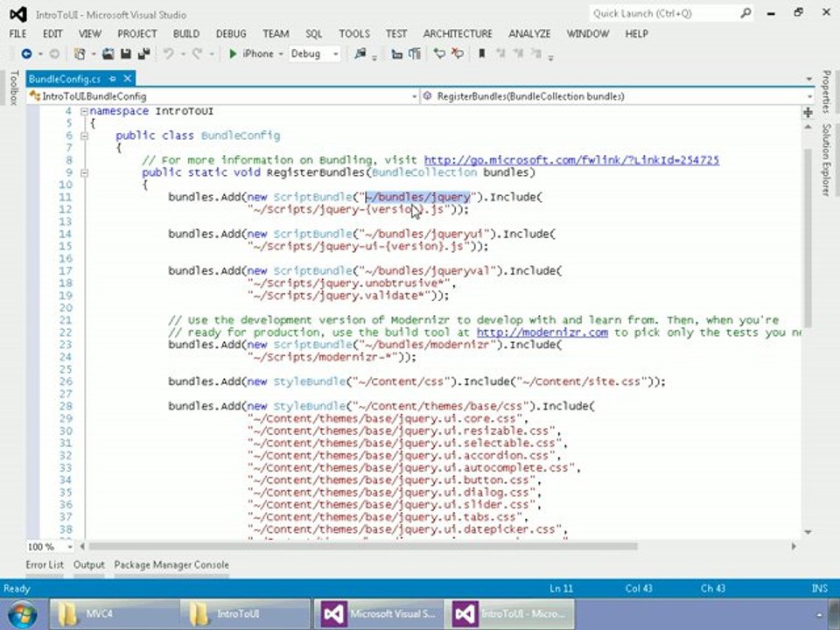The height and width of the screenshot is (630, 840).
Task: Open the EDIT menu
Action: coord(52,34)
